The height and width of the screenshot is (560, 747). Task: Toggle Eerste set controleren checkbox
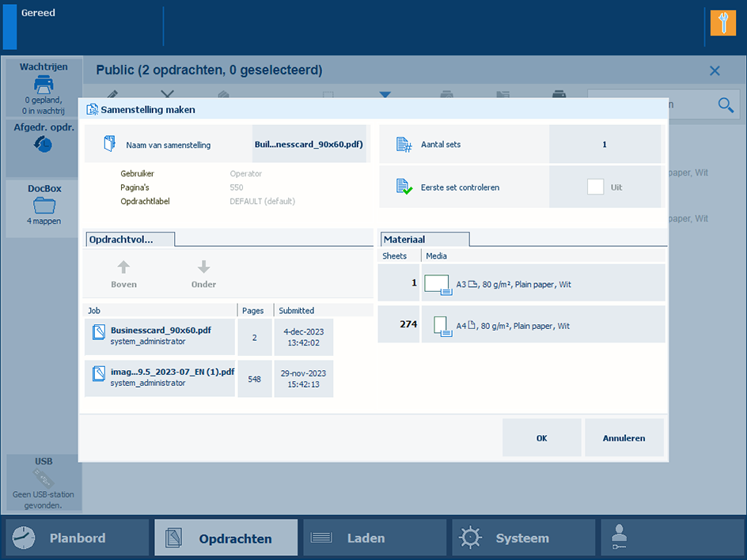pos(595,187)
